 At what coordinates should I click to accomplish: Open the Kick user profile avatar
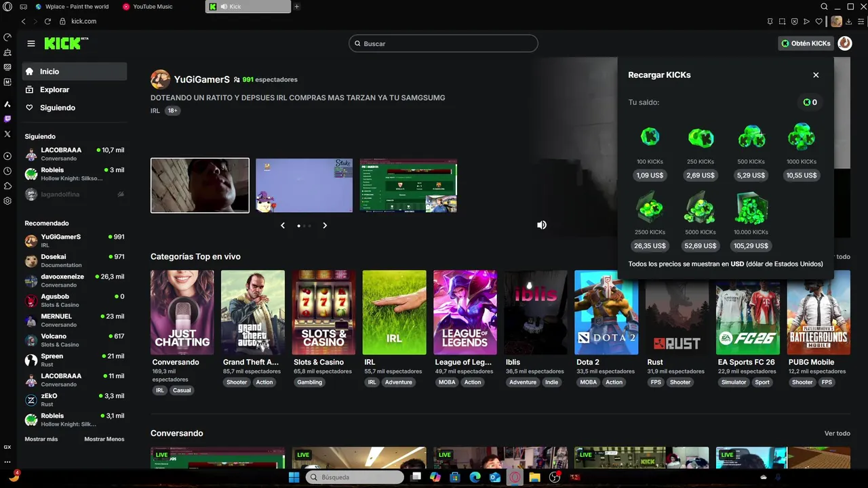844,43
